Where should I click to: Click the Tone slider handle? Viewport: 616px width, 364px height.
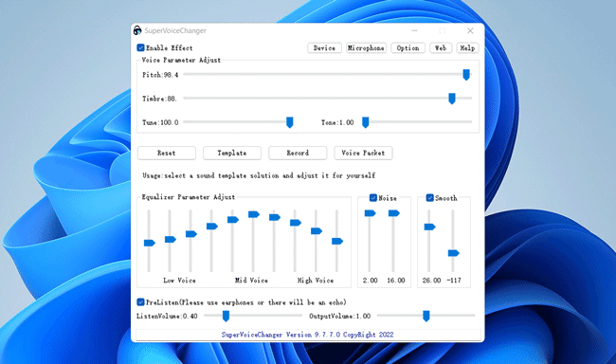coord(366,122)
